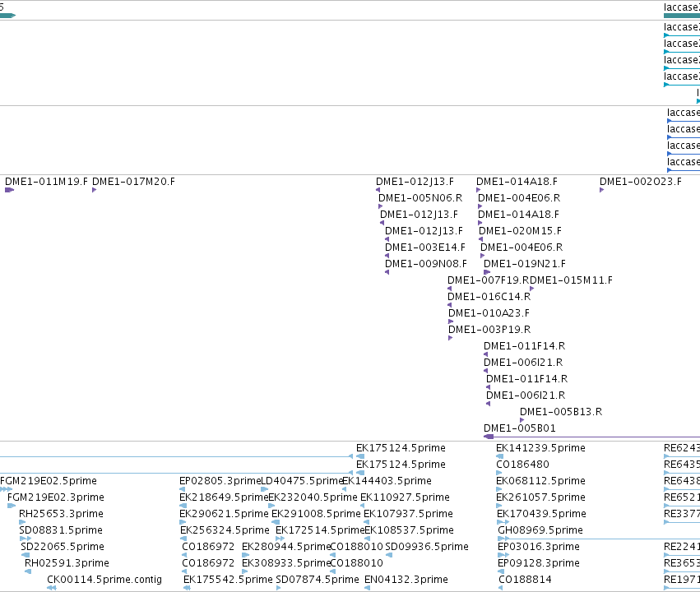Click the EK144403.5prime label
Image resolution: width=700 pixels, height=592 pixels.
(x=387, y=481)
